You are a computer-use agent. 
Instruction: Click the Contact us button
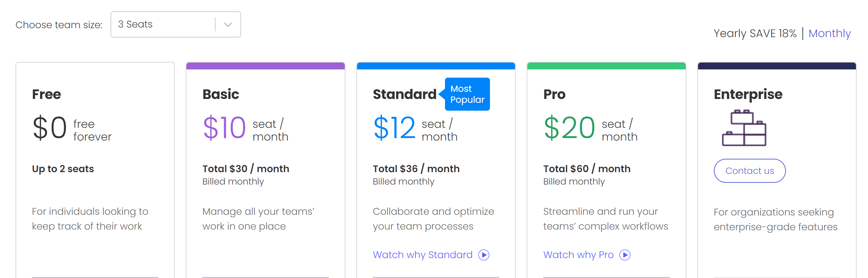750,171
